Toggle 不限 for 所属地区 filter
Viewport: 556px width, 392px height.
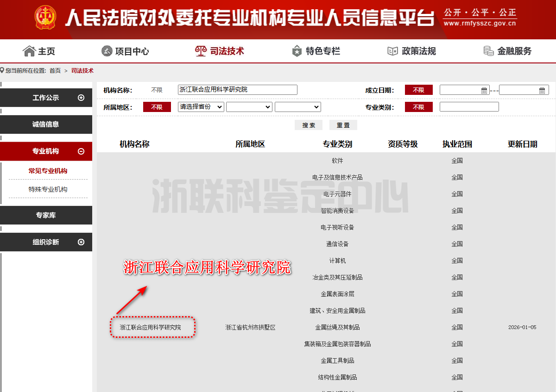(157, 107)
